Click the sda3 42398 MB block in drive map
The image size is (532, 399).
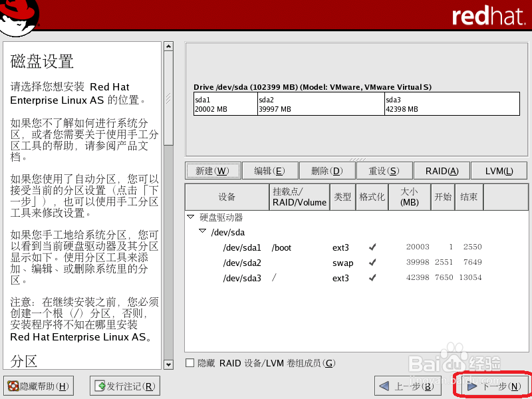point(452,104)
